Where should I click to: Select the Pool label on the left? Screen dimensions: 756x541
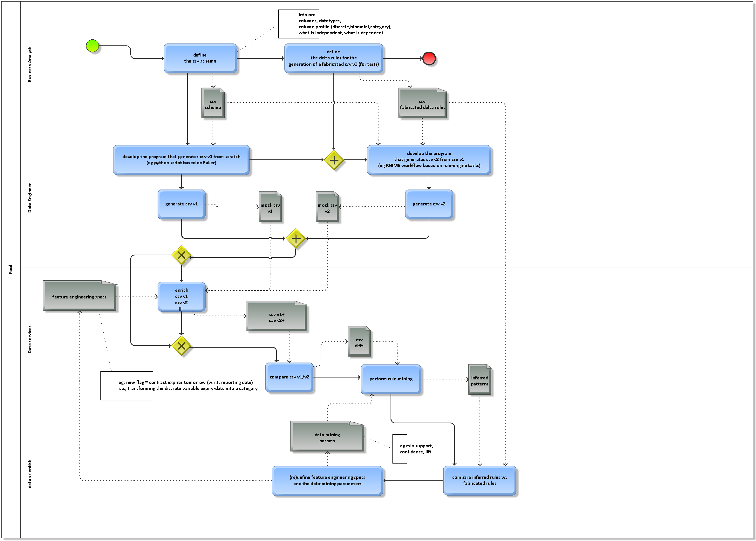click(11, 269)
